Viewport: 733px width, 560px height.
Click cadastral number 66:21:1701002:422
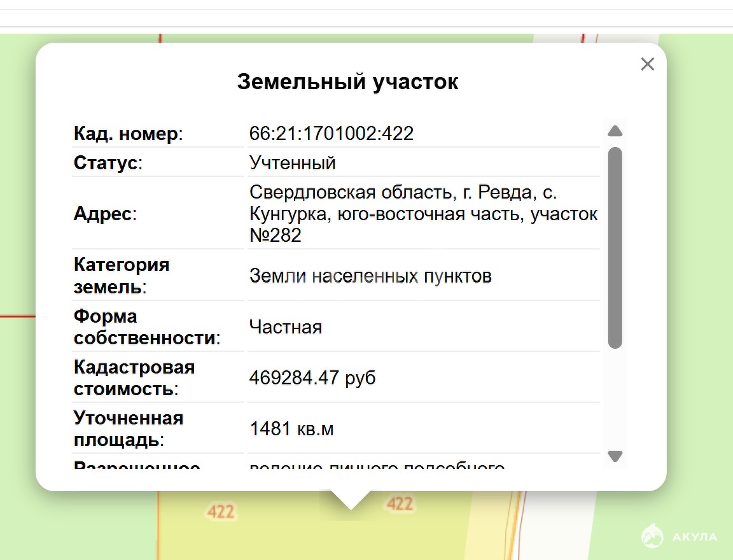coord(332,134)
